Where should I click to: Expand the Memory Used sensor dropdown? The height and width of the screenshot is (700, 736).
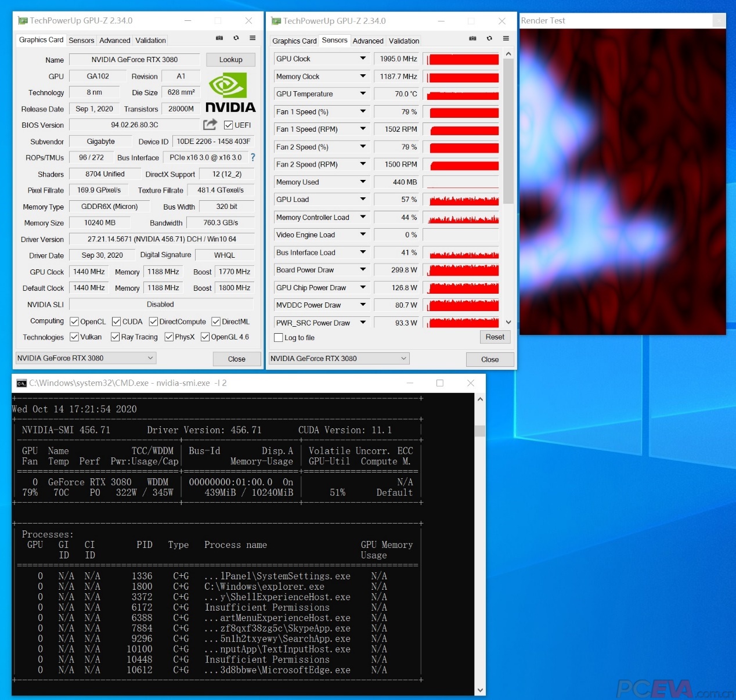[x=363, y=182]
